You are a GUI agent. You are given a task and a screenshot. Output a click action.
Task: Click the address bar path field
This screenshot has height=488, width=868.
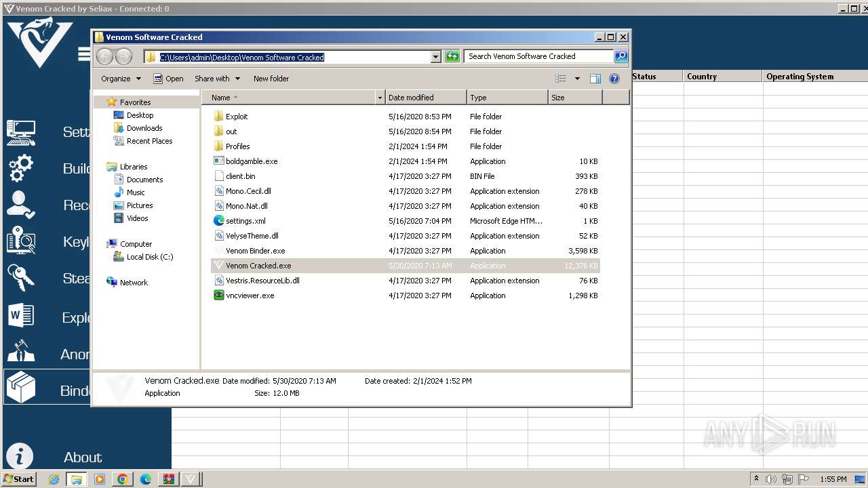(288, 58)
